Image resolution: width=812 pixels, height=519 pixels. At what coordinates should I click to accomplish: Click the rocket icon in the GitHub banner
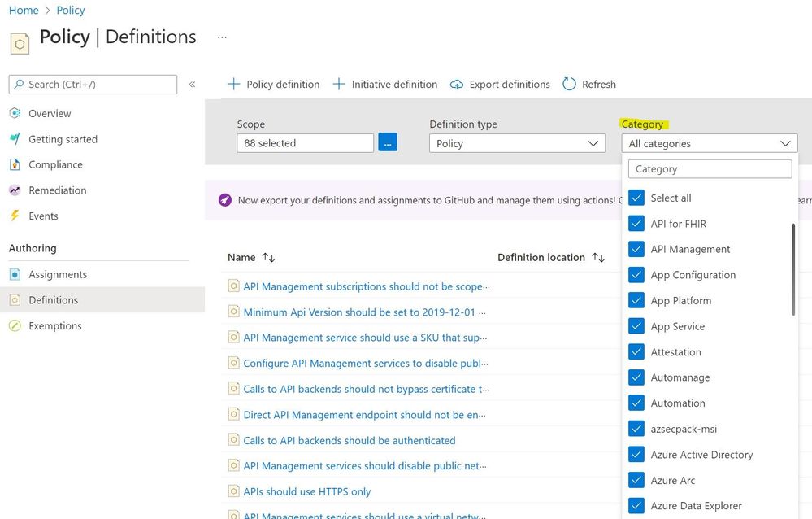tap(225, 199)
